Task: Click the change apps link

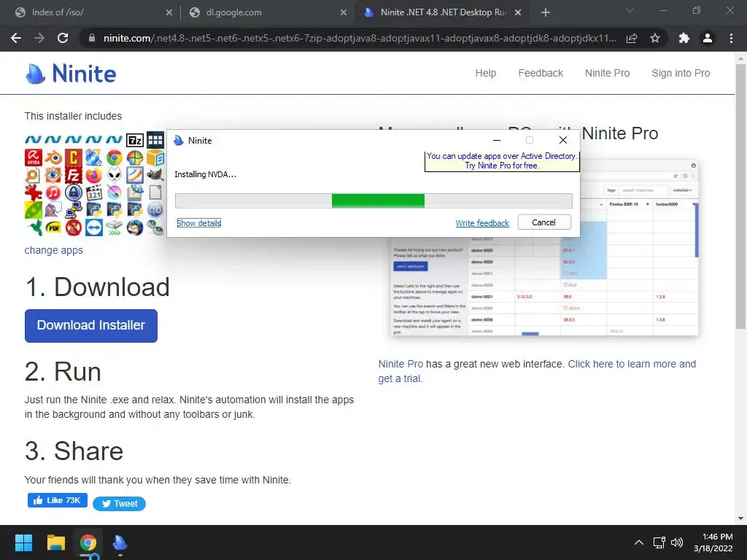Action: 54,250
